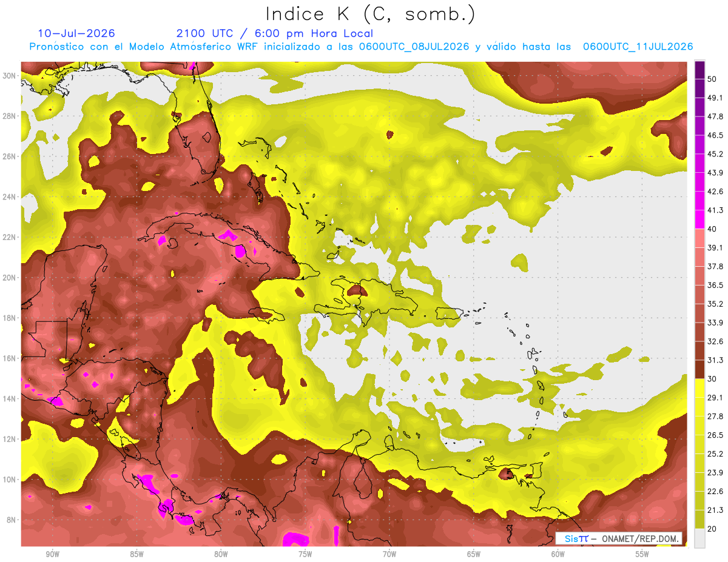728x562 pixels.
Task: Click the color scale value 33.9
Action: pyautogui.click(x=716, y=323)
